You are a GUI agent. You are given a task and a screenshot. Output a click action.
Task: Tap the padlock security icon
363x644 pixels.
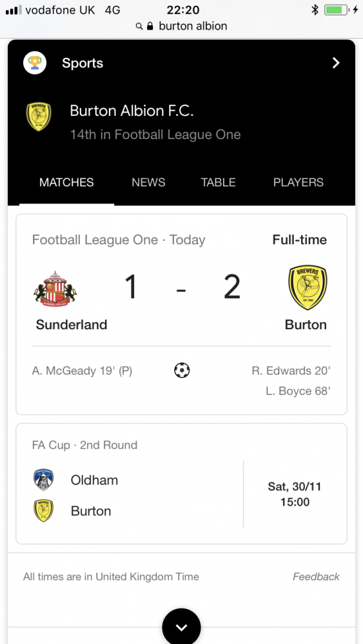(x=150, y=26)
